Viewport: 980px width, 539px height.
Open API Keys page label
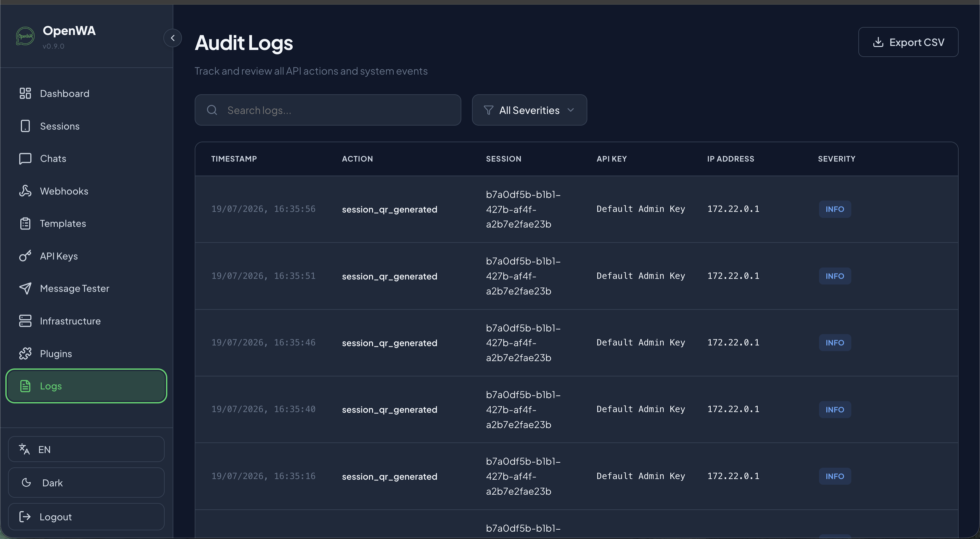pos(59,256)
